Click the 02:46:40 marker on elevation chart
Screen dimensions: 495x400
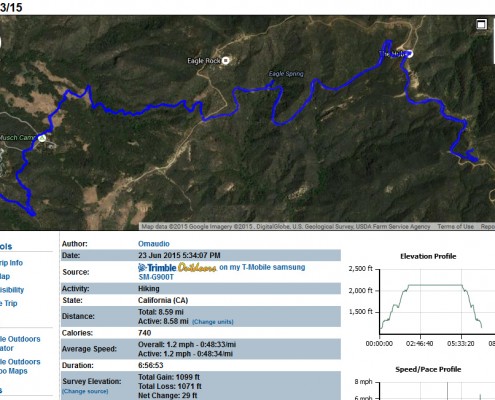click(420, 343)
